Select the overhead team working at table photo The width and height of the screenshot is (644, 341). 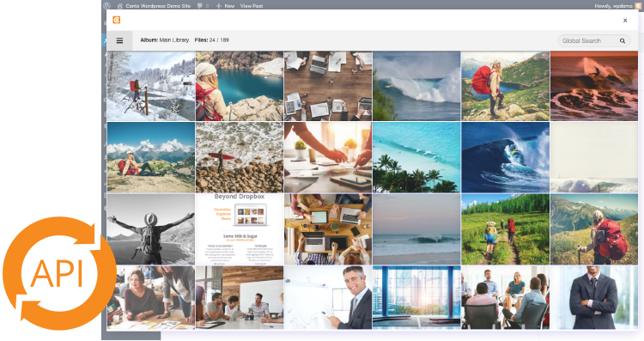pos(328,229)
